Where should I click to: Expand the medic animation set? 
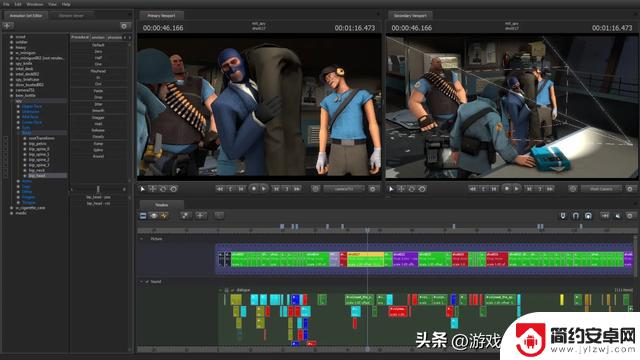coord(11,213)
